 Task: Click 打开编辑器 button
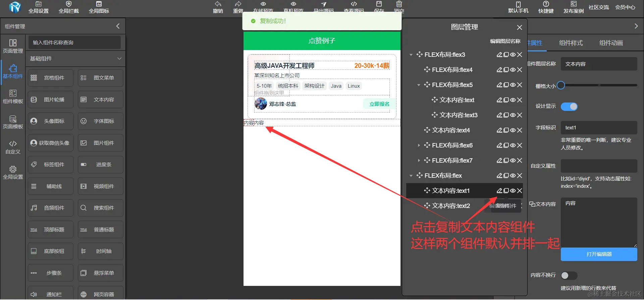pos(599,254)
